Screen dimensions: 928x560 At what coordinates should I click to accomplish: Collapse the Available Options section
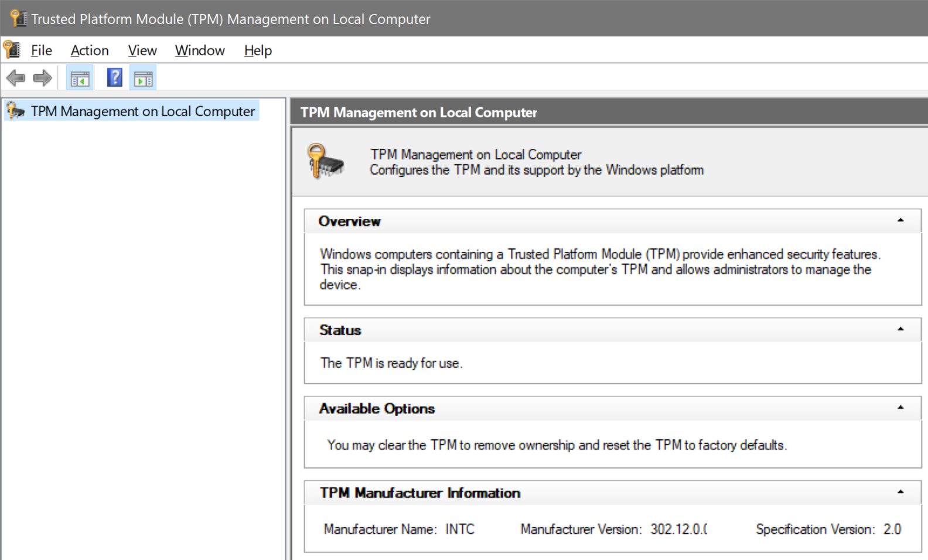900,408
